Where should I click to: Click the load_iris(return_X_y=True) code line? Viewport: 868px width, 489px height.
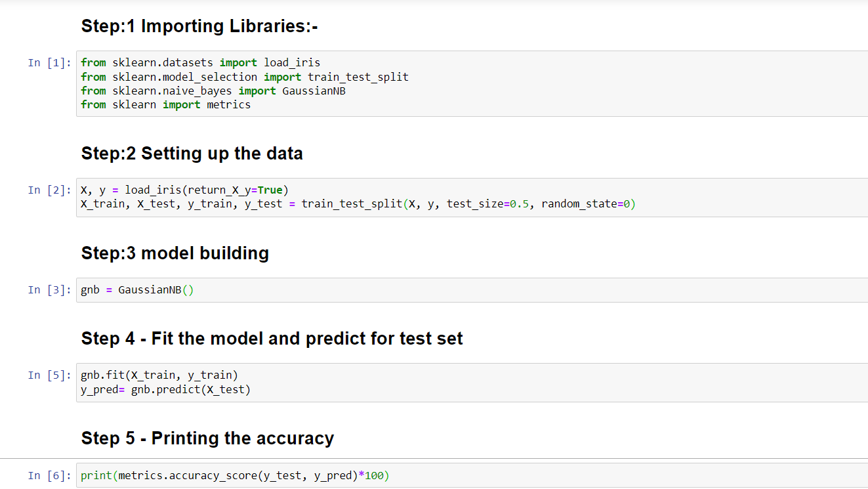tap(184, 190)
